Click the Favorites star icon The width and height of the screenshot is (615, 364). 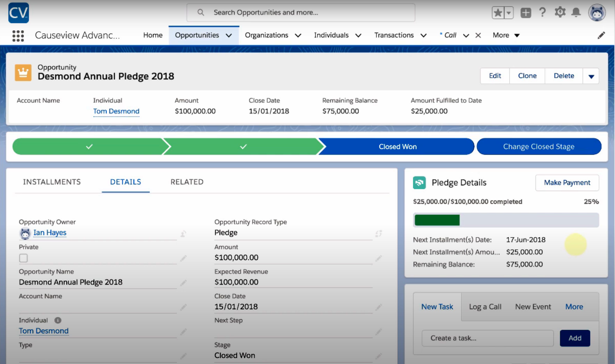(x=498, y=13)
